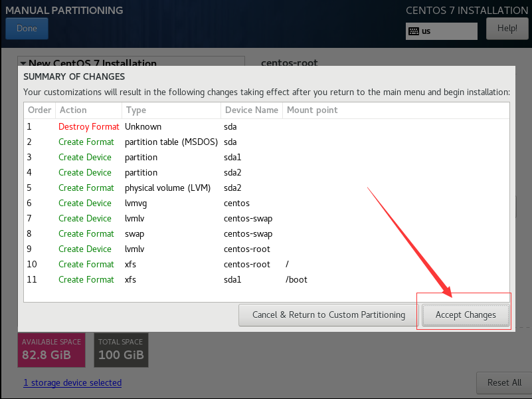Click the Accept Changes button
This screenshot has width=532, height=399.
466,315
